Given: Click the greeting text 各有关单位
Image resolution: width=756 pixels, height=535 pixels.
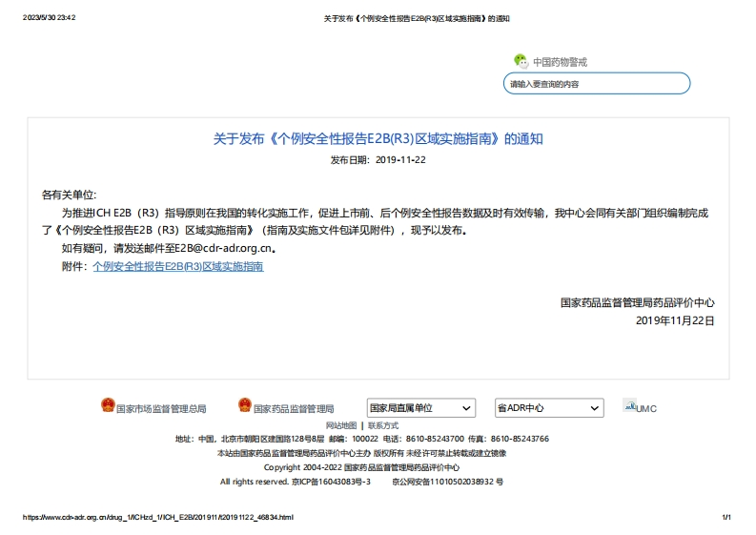Looking at the screenshot, I should coord(69,195).
